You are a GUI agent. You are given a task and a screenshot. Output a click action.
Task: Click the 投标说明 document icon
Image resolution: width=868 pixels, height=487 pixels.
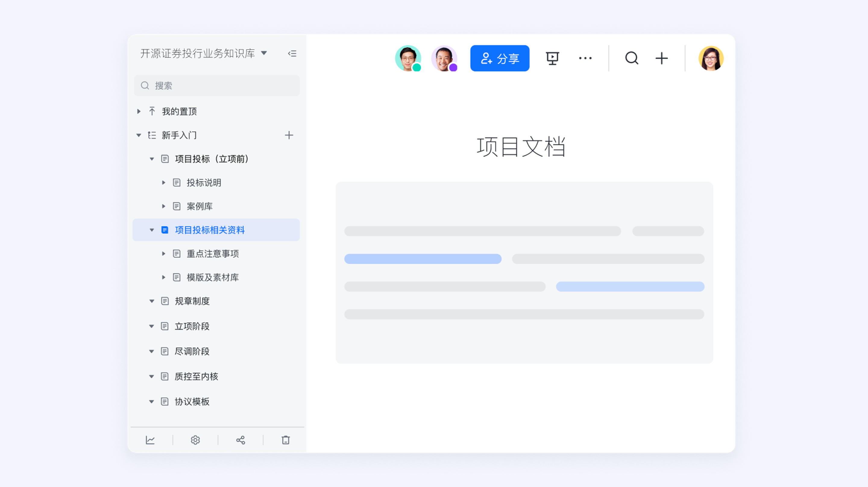coord(177,183)
